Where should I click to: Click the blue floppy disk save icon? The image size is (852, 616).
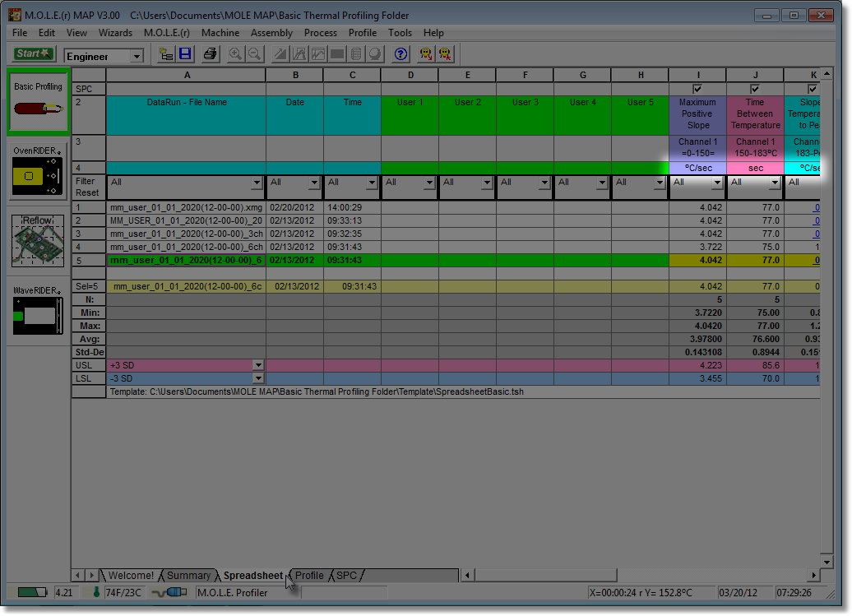click(185, 54)
